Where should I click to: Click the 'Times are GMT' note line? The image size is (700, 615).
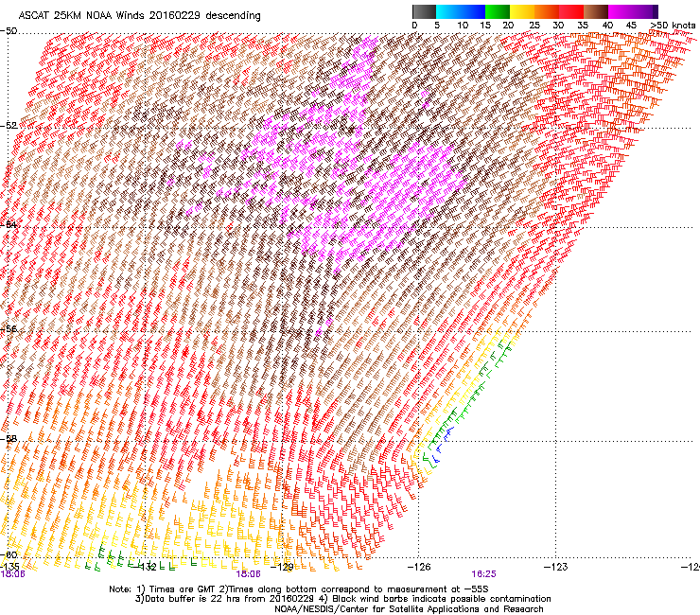point(298,589)
